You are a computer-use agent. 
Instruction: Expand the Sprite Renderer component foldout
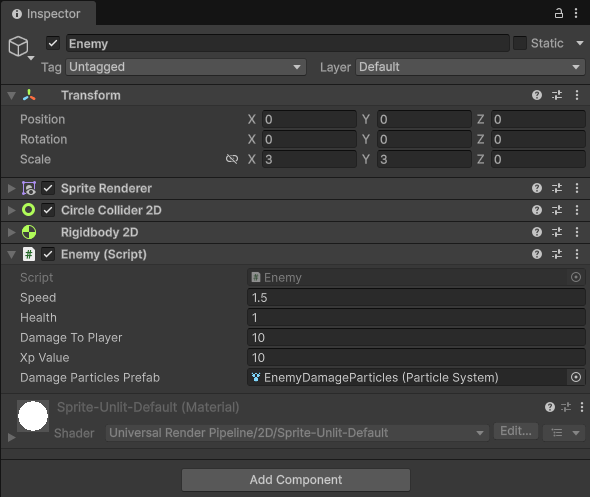click(11, 188)
